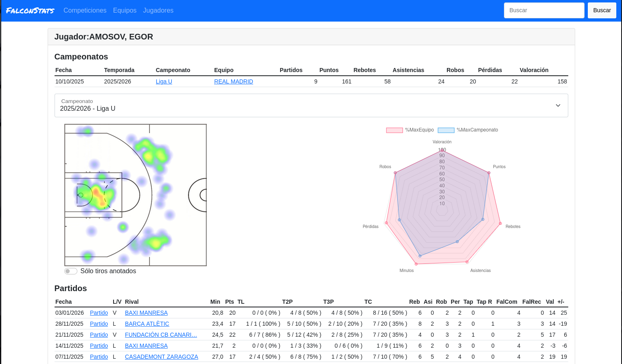Image resolution: width=622 pixels, height=364 pixels.
Task: Open the CASADEMONT ZARAGOZA rival link
Action: (x=161, y=357)
